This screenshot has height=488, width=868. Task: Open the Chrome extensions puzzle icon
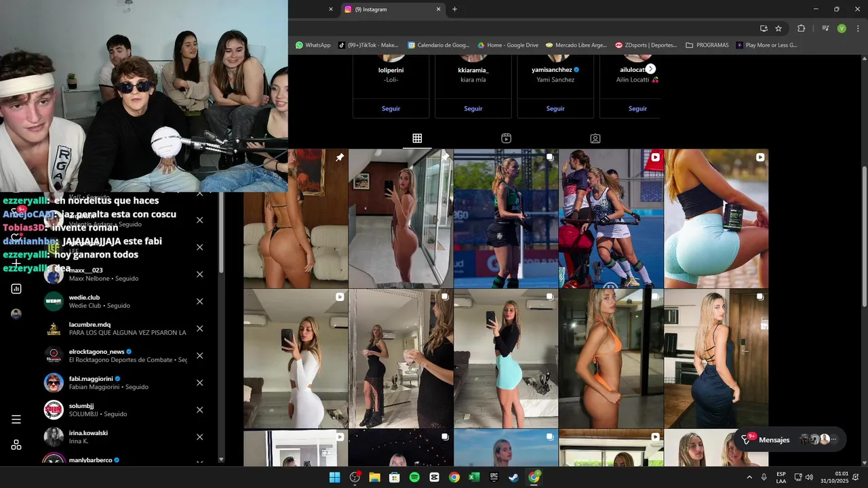point(801,28)
